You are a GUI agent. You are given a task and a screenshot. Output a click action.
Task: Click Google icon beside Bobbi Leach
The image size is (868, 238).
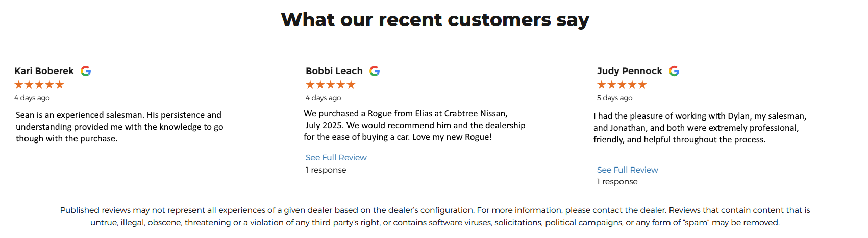click(375, 71)
